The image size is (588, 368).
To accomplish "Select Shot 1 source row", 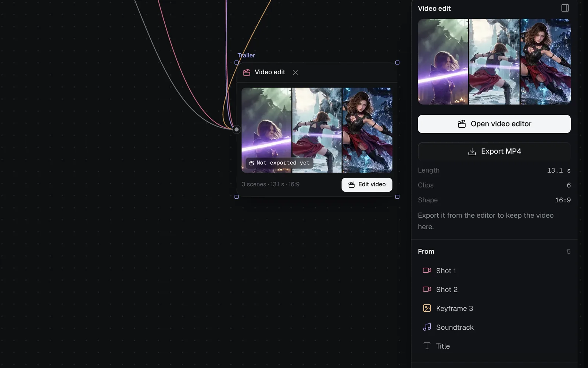I will click(494, 271).
